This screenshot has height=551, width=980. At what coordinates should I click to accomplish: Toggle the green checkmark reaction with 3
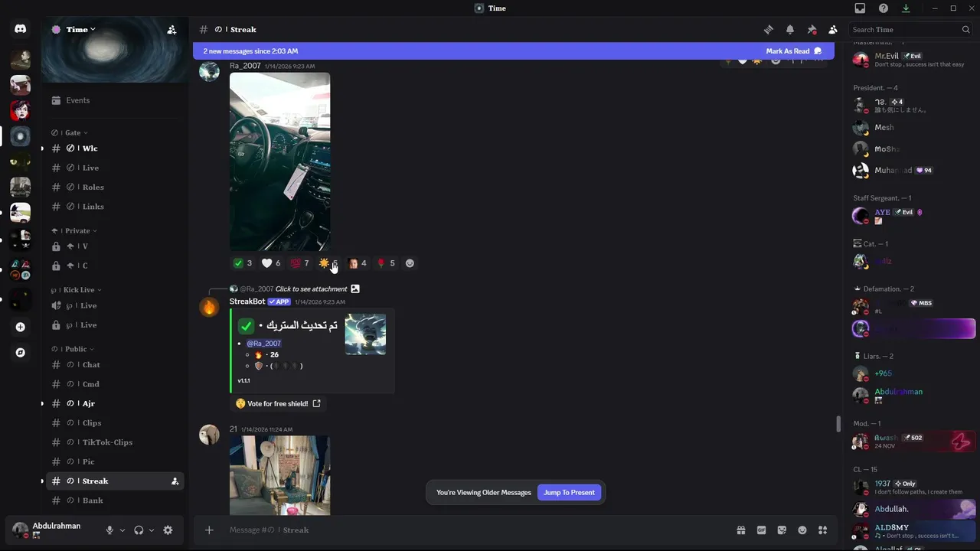(243, 263)
